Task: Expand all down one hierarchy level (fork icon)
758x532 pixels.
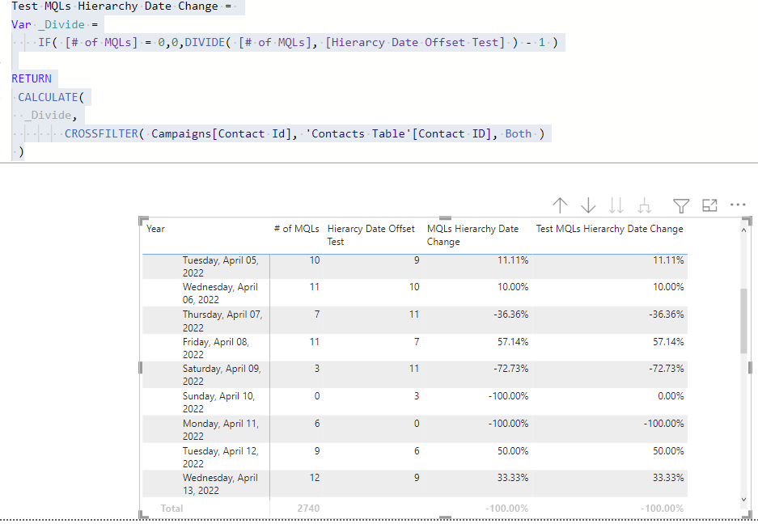Action: (x=644, y=206)
